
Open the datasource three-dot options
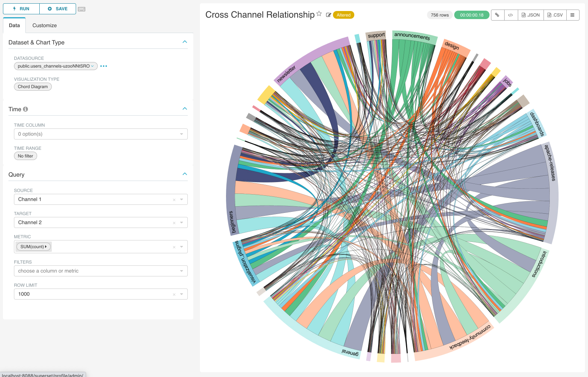pyautogui.click(x=104, y=66)
